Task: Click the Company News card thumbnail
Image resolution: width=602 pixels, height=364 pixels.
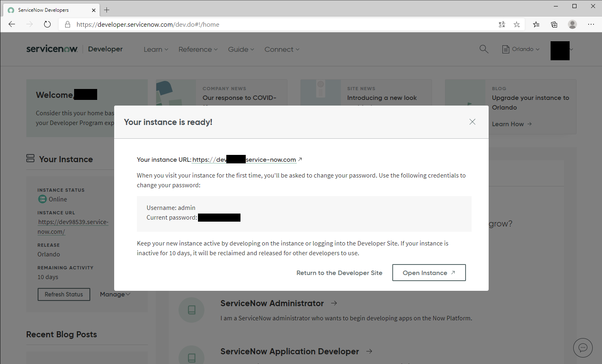Action: click(x=176, y=93)
